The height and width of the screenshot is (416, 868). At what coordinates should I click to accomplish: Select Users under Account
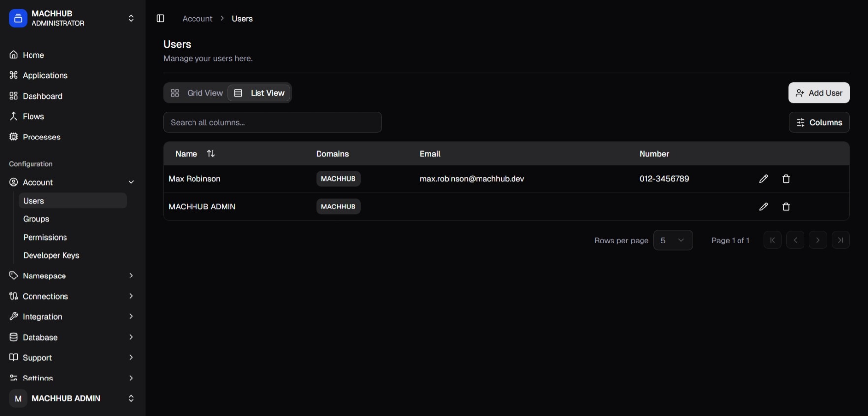[x=72, y=201]
